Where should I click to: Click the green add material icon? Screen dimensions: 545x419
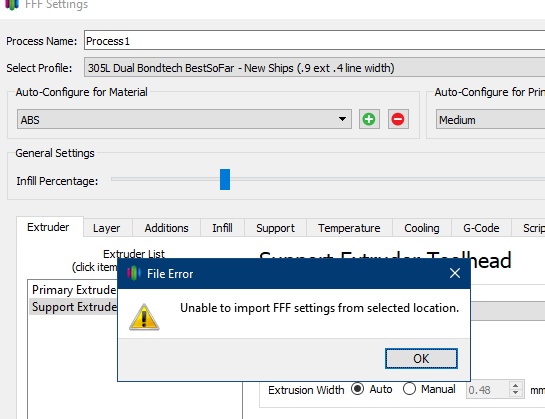coord(369,119)
